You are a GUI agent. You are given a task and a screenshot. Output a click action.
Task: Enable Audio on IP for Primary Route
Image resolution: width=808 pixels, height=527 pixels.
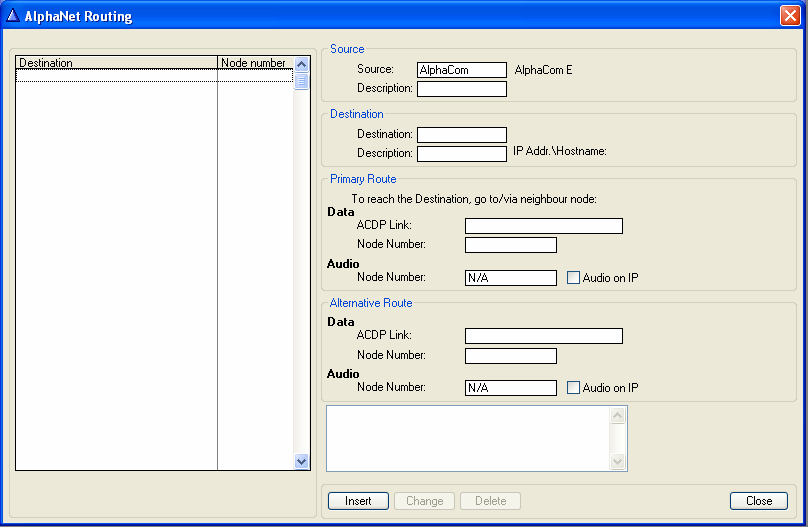(x=573, y=278)
